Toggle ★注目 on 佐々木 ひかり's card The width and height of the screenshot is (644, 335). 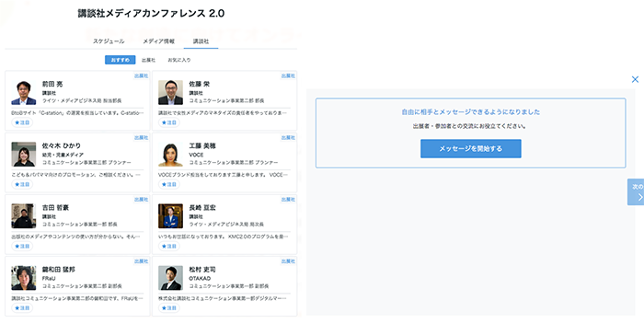point(22,184)
